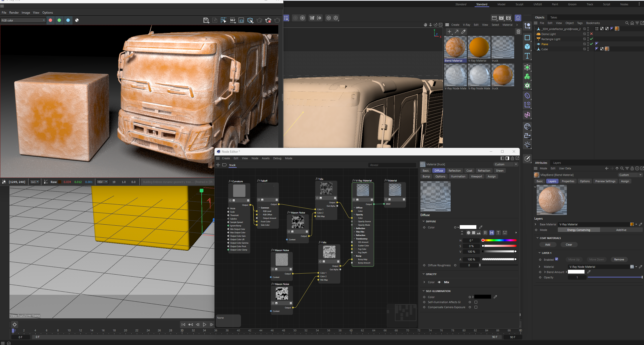Click the Play forward timeline button
The image size is (644, 345).
pyautogui.click(x=204, y=325)
